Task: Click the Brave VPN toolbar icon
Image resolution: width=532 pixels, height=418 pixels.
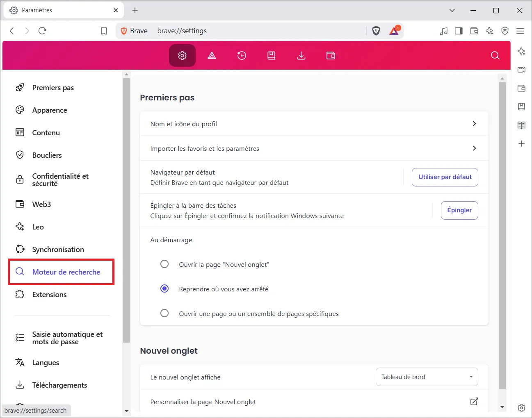Action: (x=505, y=31)
